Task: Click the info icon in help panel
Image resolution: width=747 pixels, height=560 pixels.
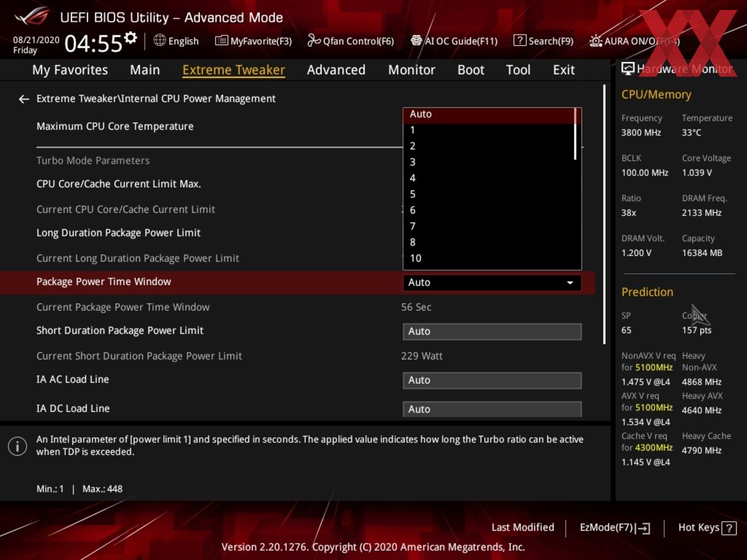Action: pos(18,446)
